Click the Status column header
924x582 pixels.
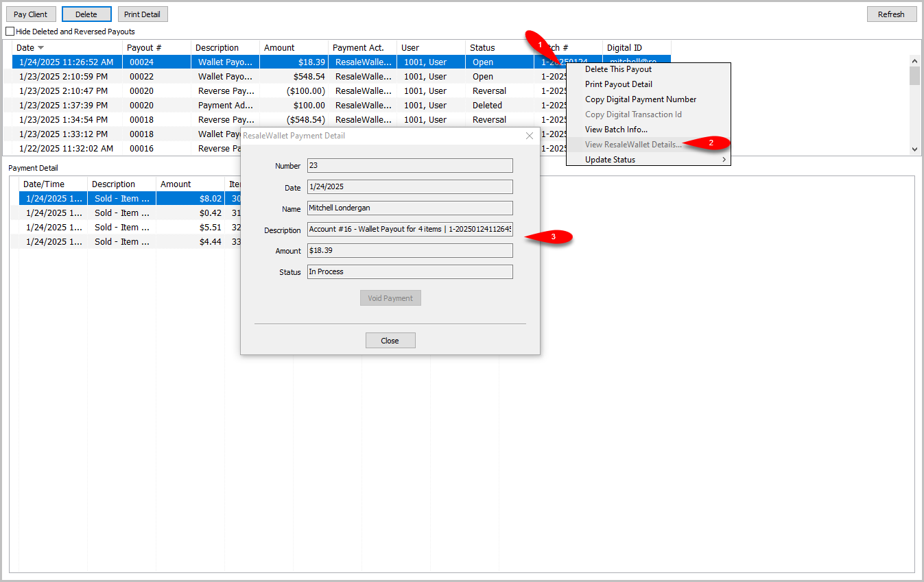coord(500,48)
